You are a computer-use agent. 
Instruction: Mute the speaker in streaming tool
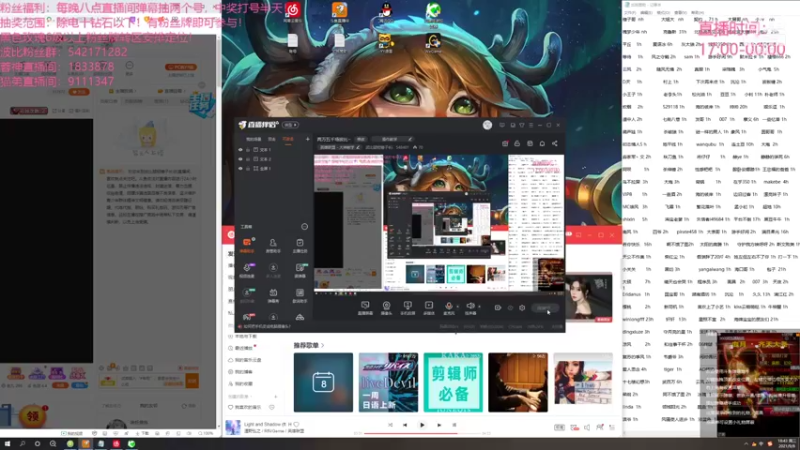(470, 307)
